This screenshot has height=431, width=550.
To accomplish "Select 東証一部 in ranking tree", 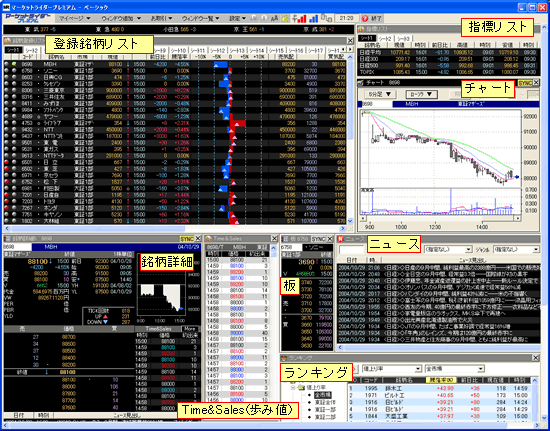I will (x=324, y=410).
